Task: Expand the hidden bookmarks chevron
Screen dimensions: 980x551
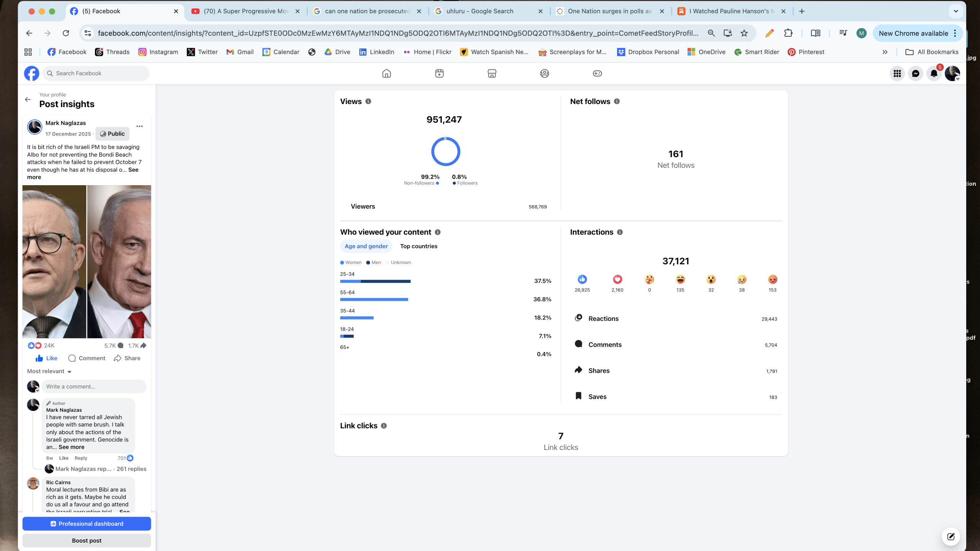Action: pyautogui.click(x=885, y=52)
